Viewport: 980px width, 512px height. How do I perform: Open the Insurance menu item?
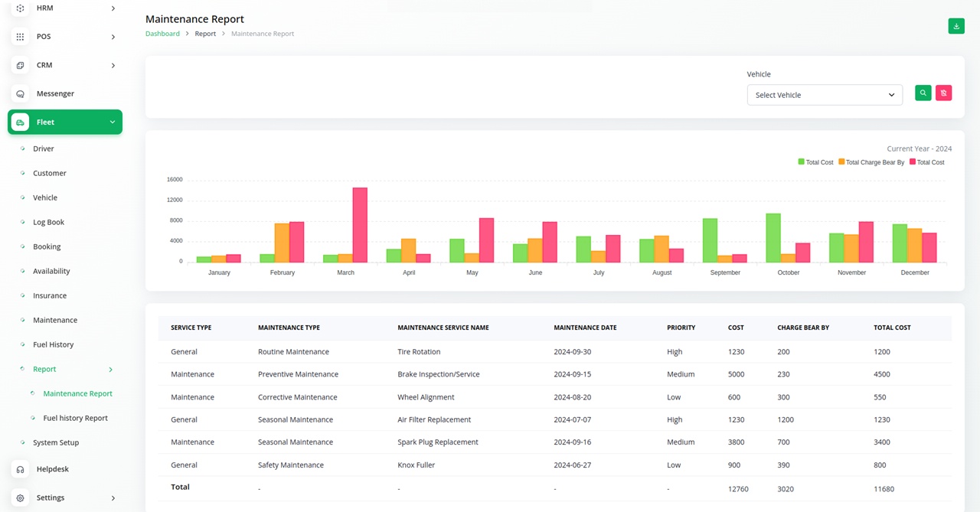pyautogui.click(x=50, y=295)
